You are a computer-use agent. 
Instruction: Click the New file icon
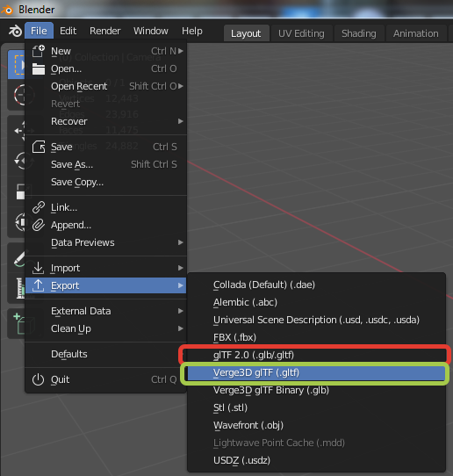pos(39,51)
